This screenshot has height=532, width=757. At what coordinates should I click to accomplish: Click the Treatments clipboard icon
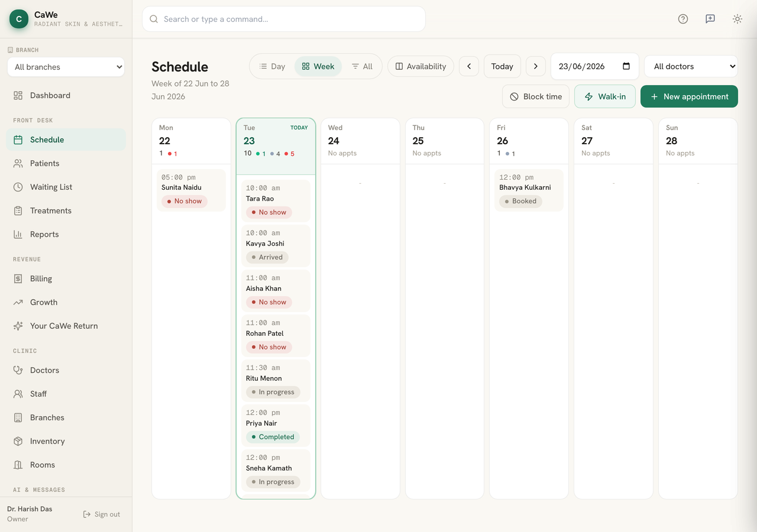pos(18,210)
